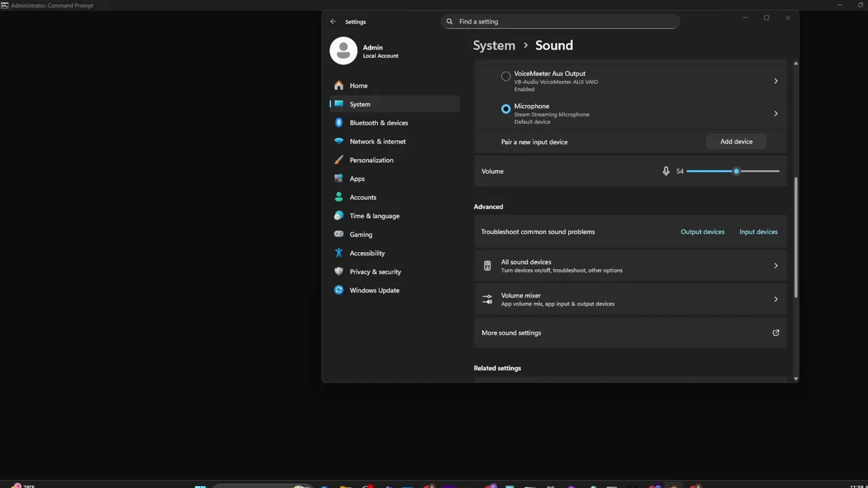
Task: Go to the Gaming settings category
Action: click(361, 235)
